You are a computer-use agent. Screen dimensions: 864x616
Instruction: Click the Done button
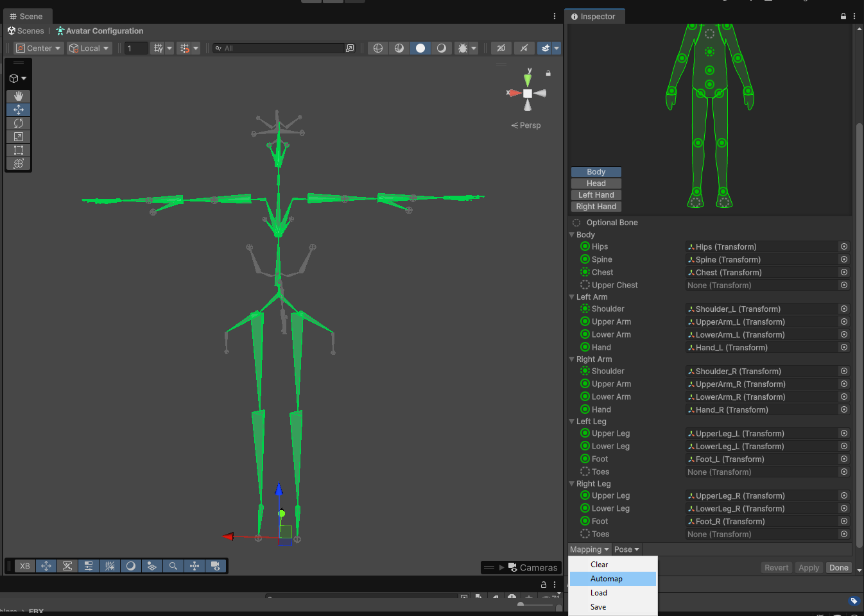pos(838,567)
